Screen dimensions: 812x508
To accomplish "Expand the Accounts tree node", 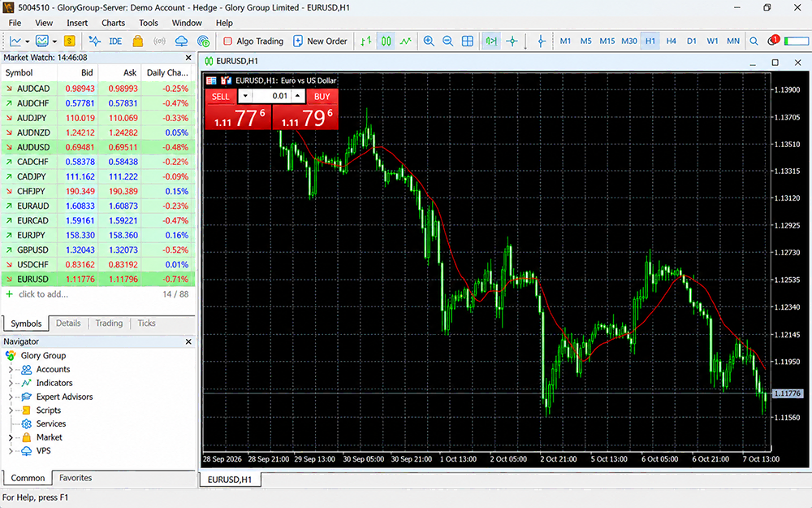I will [x=11, y=370].
